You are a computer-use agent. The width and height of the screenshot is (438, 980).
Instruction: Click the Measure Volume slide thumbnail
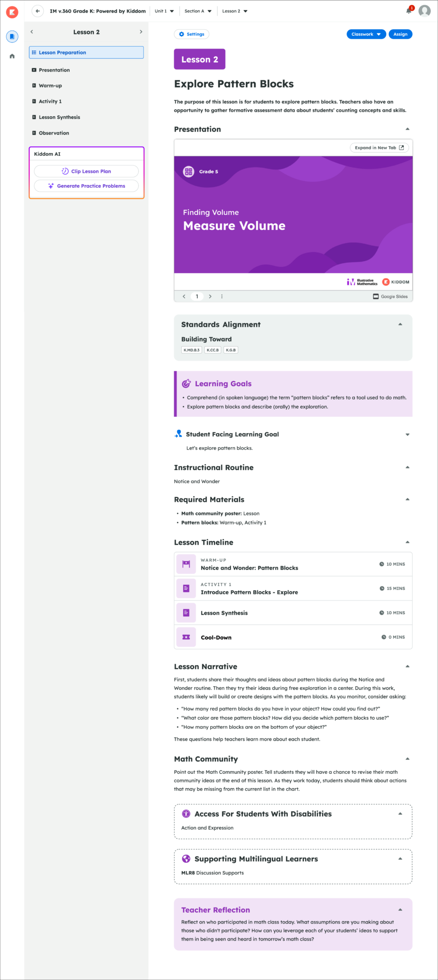[x=293, y=215]
